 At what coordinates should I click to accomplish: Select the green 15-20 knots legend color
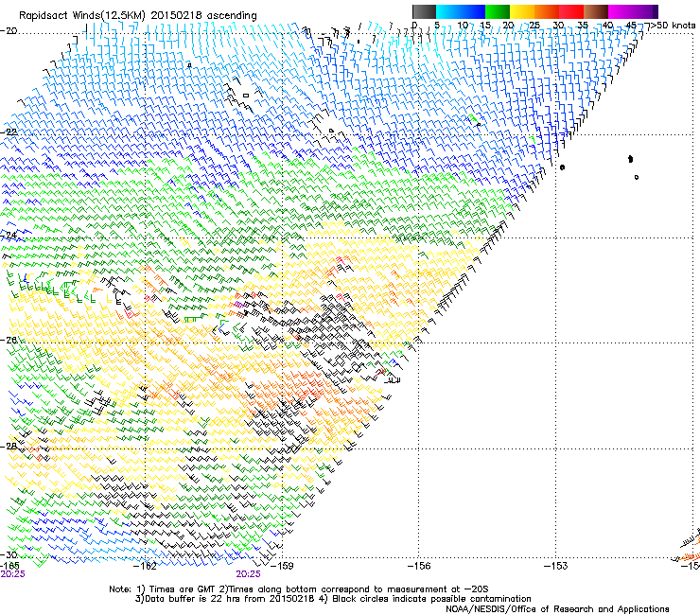pyautogui.click(x=498, y=11)
